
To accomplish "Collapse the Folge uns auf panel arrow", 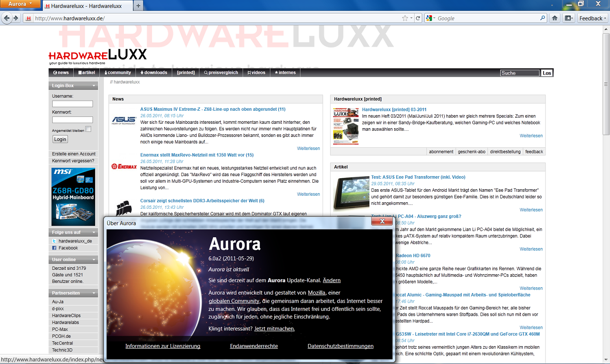I will pos(94,232).
